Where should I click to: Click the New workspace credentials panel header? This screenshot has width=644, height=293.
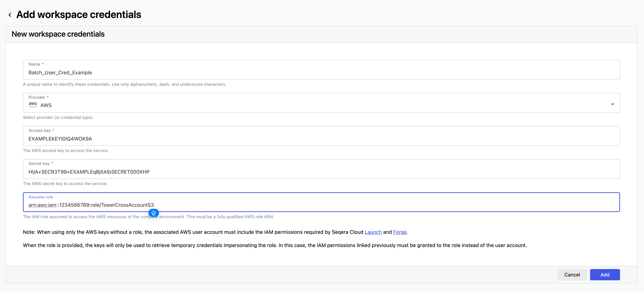58,34
